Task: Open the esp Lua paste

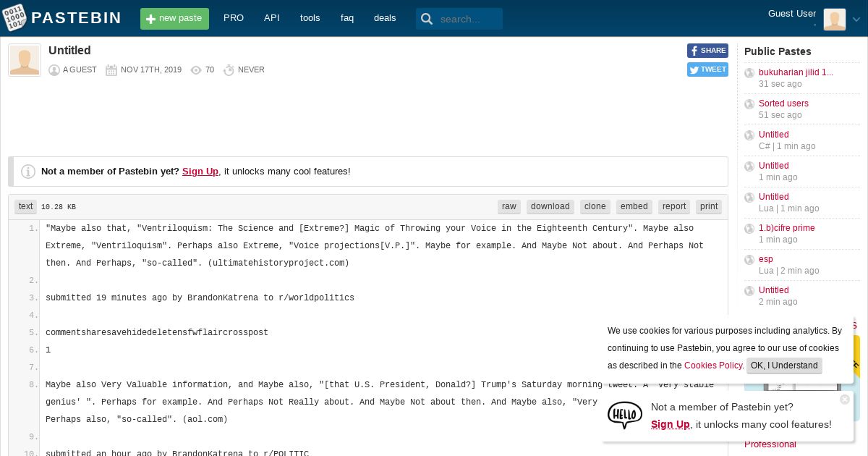Action: click(x=766, y=259)
